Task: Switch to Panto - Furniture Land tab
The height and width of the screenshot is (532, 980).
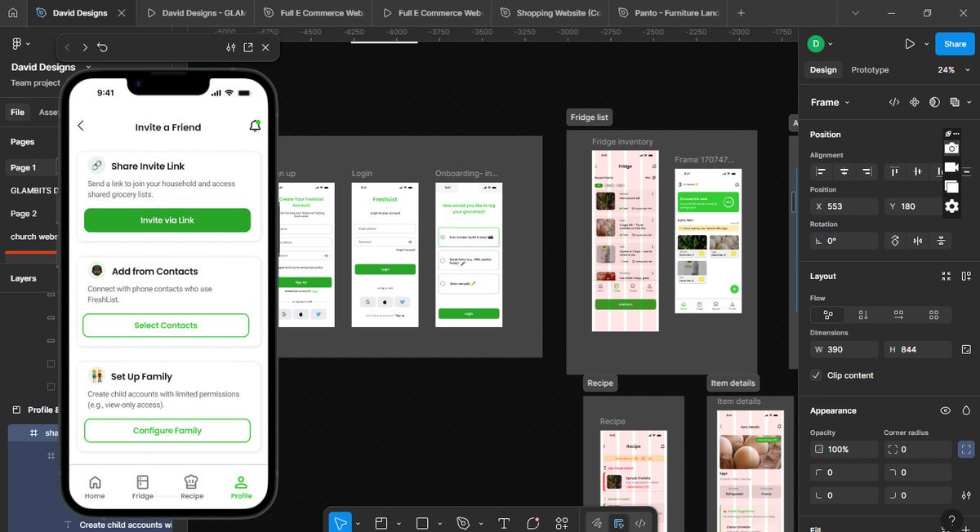Action: pos(667,13)
